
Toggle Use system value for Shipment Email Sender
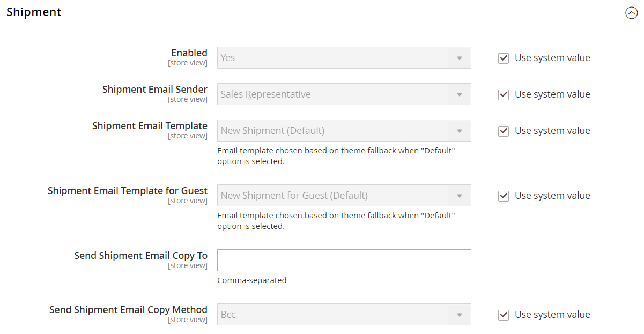point(504,95)
